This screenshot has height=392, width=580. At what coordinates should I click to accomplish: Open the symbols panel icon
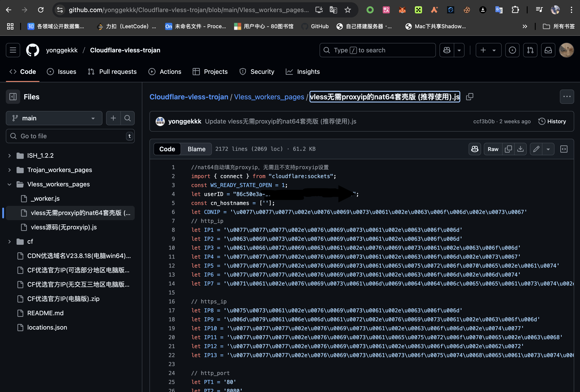click(564, 149)
